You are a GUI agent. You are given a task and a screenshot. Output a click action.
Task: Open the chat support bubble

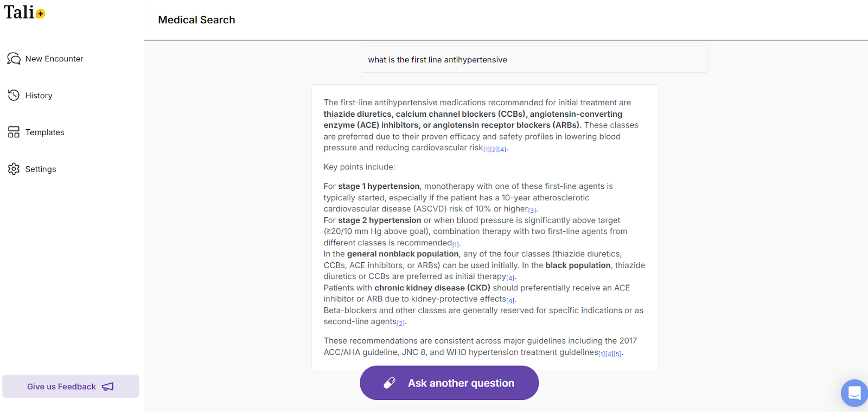[x=854, y=392]
